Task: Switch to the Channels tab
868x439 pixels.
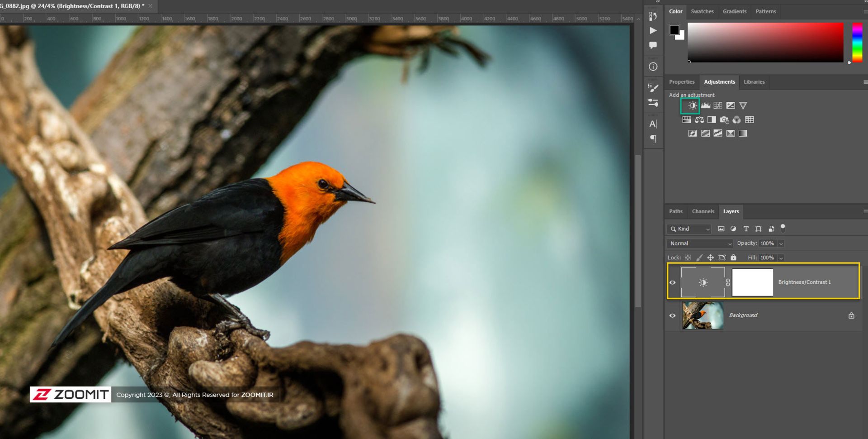Action: point(703,211)
